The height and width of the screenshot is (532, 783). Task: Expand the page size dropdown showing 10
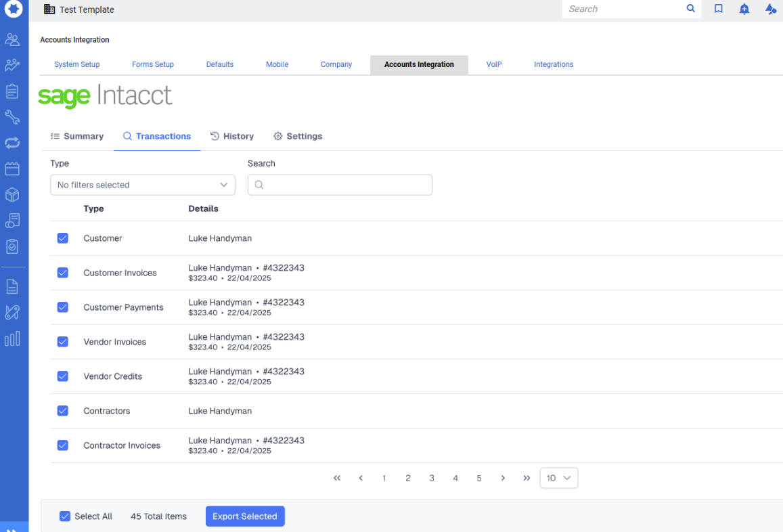558,478
